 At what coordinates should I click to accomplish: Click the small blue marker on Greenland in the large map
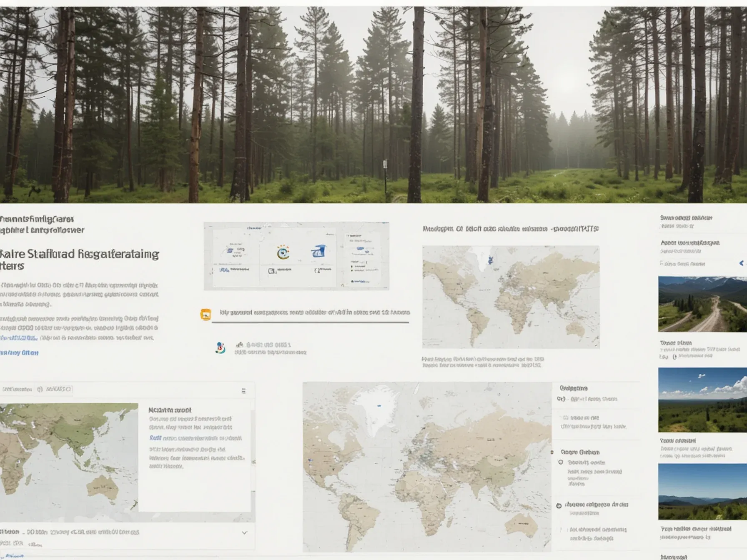(x=379, y=405)
